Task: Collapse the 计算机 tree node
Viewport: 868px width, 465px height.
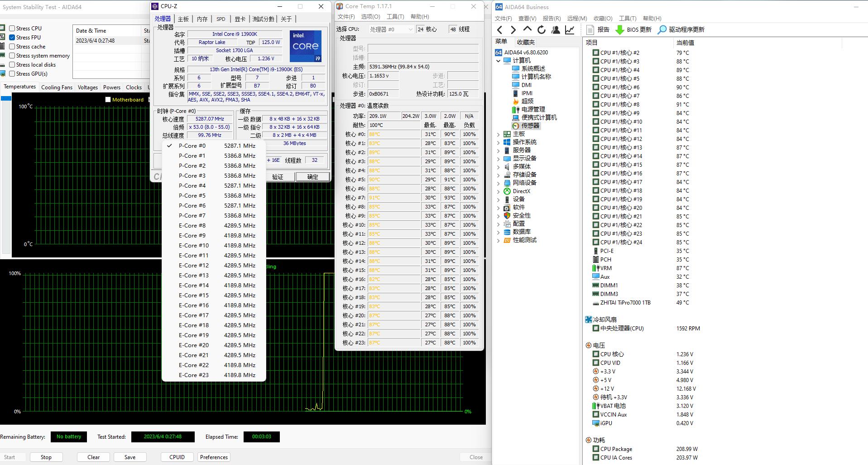Action: [x=499, y=61]
